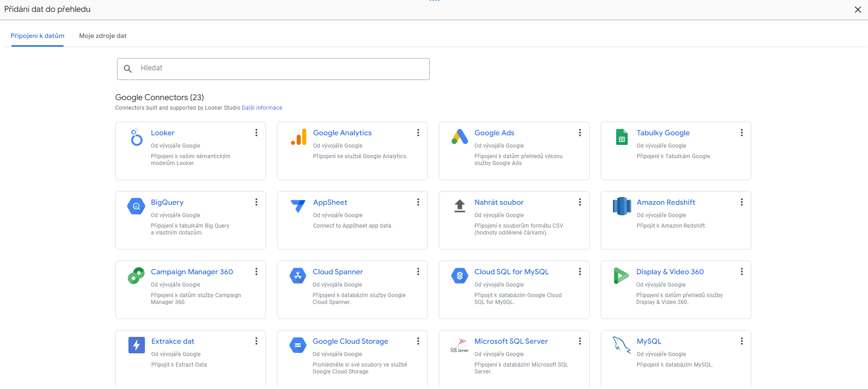Open more options for Campaign Manager 360
Screen dimensions: 868x389
tap(256, 272)
